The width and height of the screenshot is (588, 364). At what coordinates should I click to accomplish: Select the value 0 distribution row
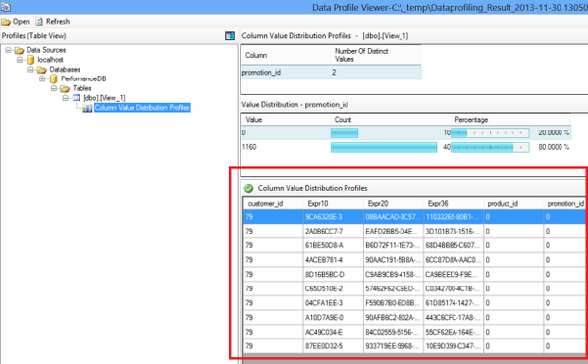click(x=406, y=132)
